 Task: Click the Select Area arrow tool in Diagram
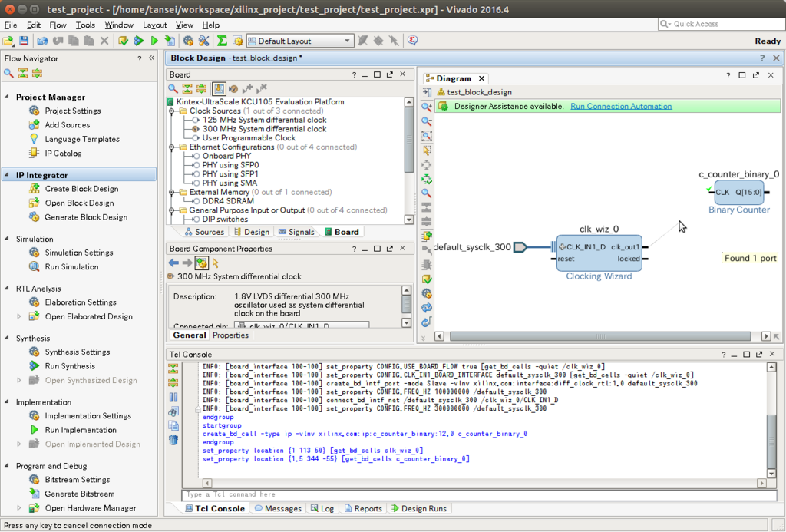(x=427, y=150)
